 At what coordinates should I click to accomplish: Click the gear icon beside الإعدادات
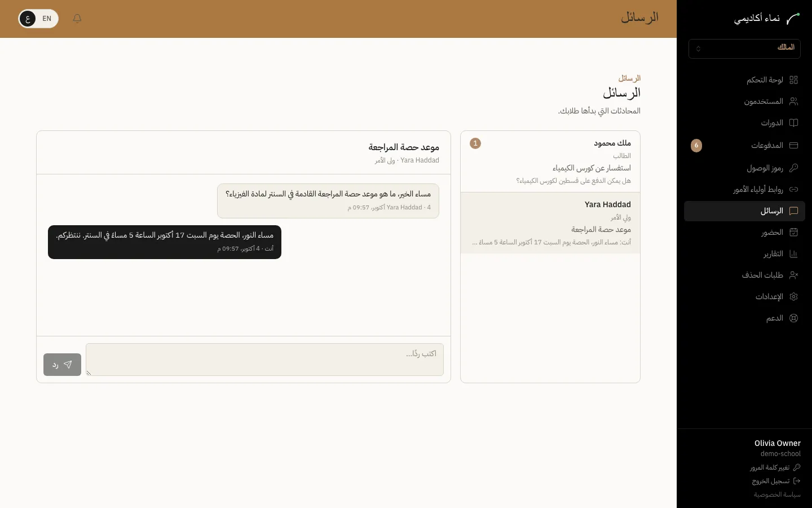tap(793, 297)
